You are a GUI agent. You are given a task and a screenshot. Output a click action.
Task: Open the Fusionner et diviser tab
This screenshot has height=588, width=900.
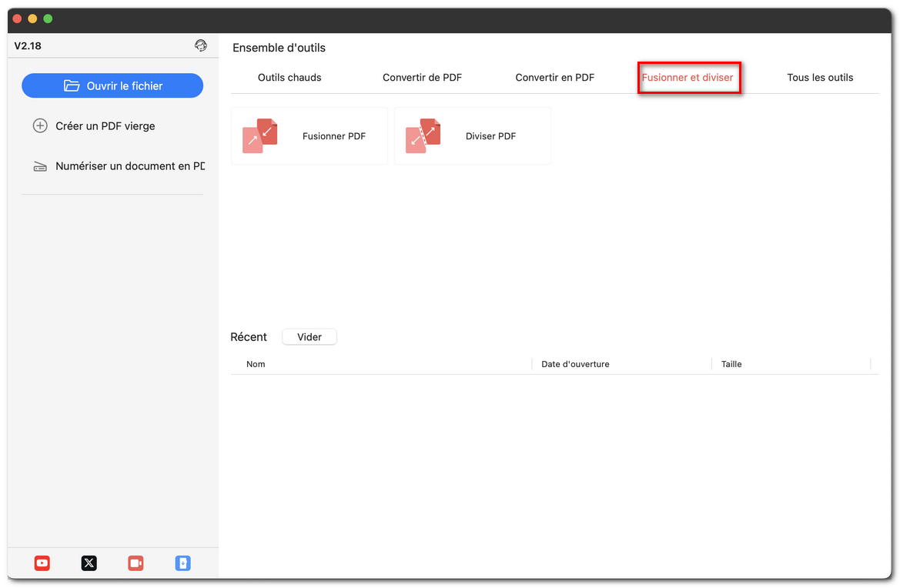688,77
